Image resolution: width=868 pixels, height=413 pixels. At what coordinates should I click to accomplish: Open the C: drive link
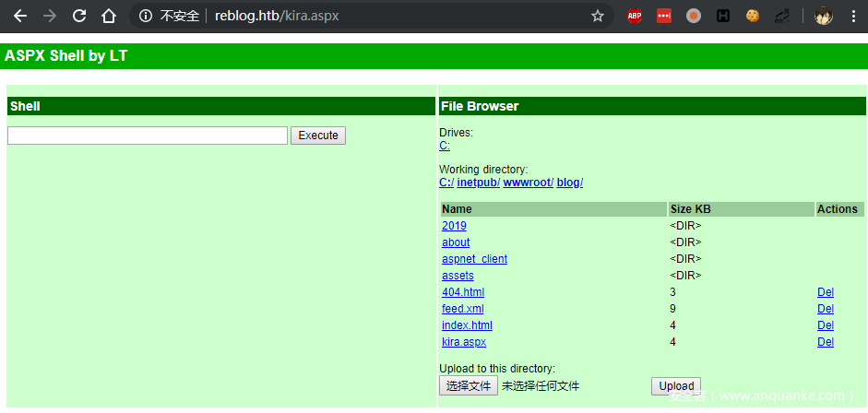(x=445, y=146)
